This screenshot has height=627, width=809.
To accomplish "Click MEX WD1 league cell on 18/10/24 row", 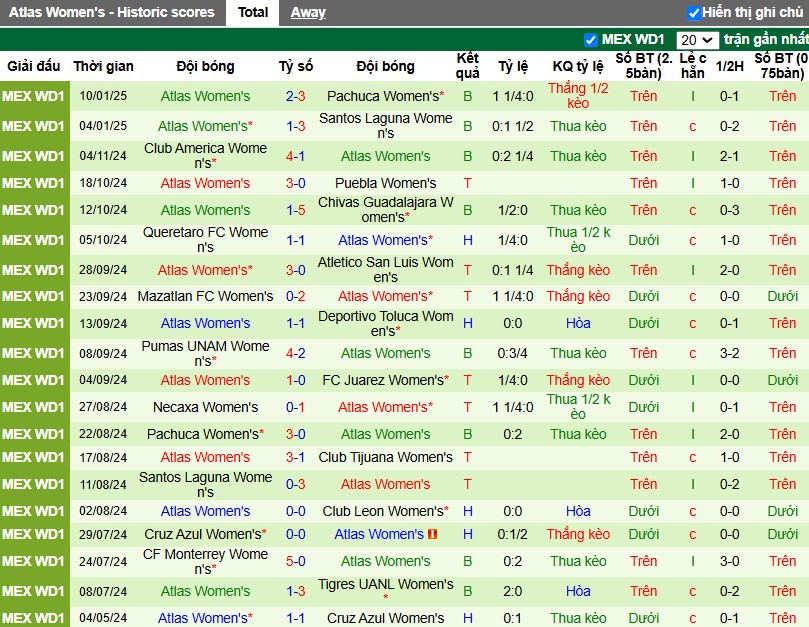I will (34, 183).
